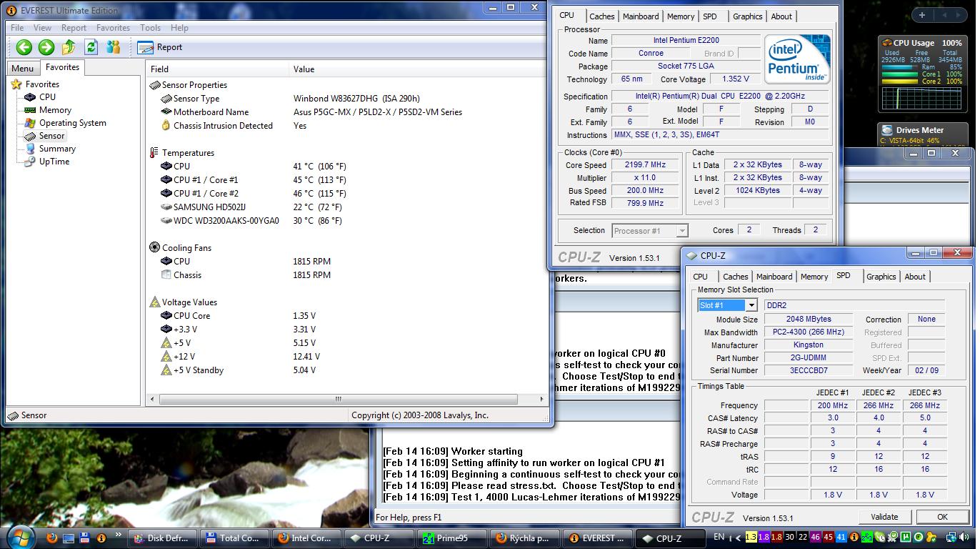The image size is (980, 549).
Task: Click the yellow 1.3 voltage tray indicator
Action: point(751,537)
